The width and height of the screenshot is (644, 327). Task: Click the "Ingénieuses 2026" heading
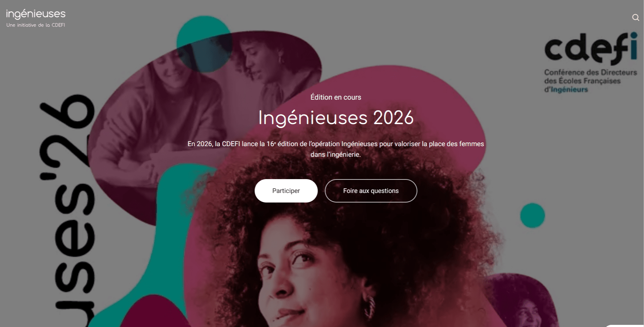click(x=336, y=118)
